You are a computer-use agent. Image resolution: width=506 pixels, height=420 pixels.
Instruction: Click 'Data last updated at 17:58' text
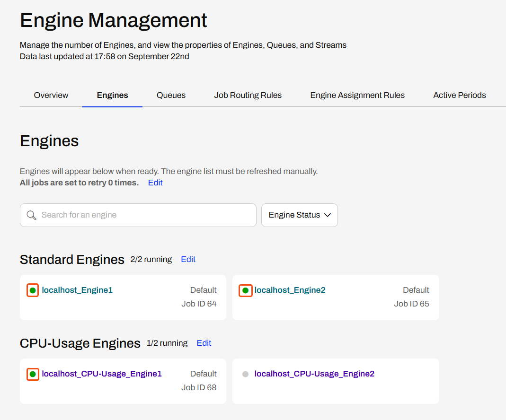point(67,56)
